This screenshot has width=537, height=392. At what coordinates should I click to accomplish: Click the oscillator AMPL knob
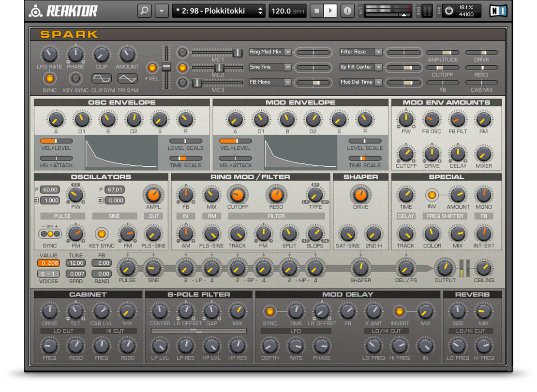point(153,195)
